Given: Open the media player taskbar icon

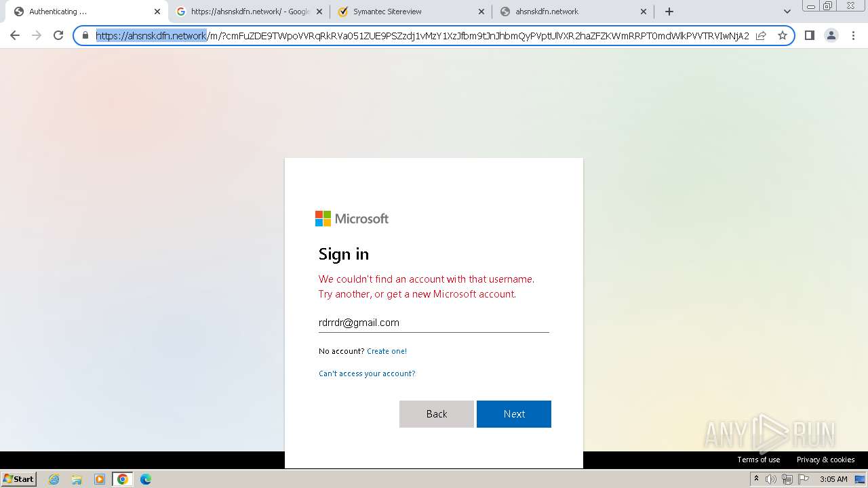Looking at the screenshot, I should (100, 479).
